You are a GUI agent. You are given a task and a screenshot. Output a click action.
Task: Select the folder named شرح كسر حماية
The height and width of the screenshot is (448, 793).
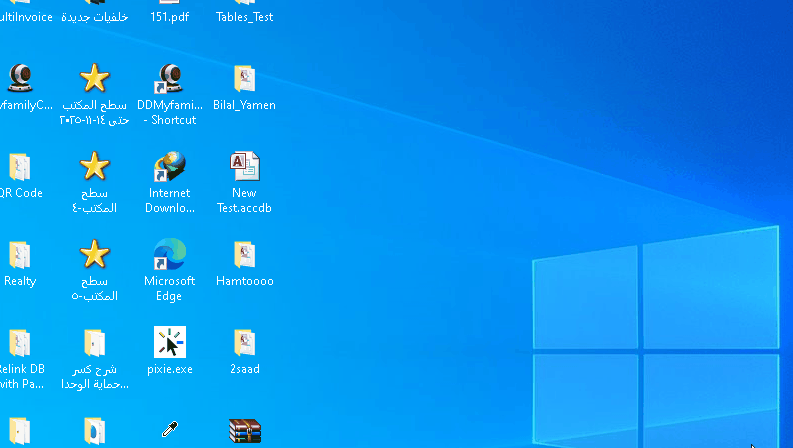(x=94, y=343)
